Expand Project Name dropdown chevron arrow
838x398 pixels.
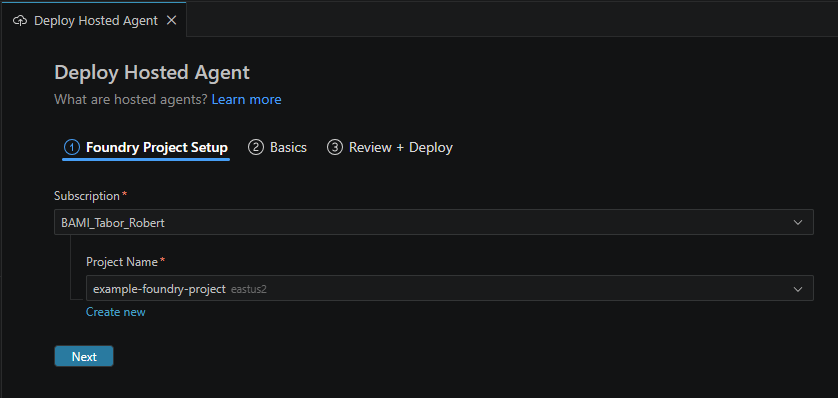click(798, 289)
